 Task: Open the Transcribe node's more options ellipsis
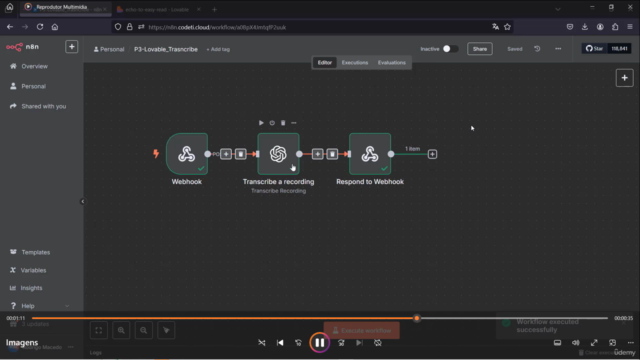pos(294,123)
